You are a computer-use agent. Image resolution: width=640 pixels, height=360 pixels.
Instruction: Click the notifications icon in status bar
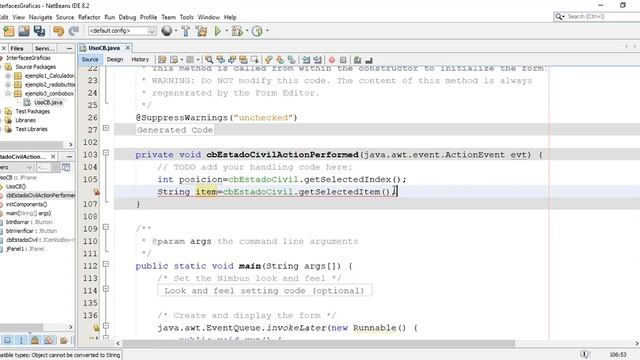tap(584, 354)
